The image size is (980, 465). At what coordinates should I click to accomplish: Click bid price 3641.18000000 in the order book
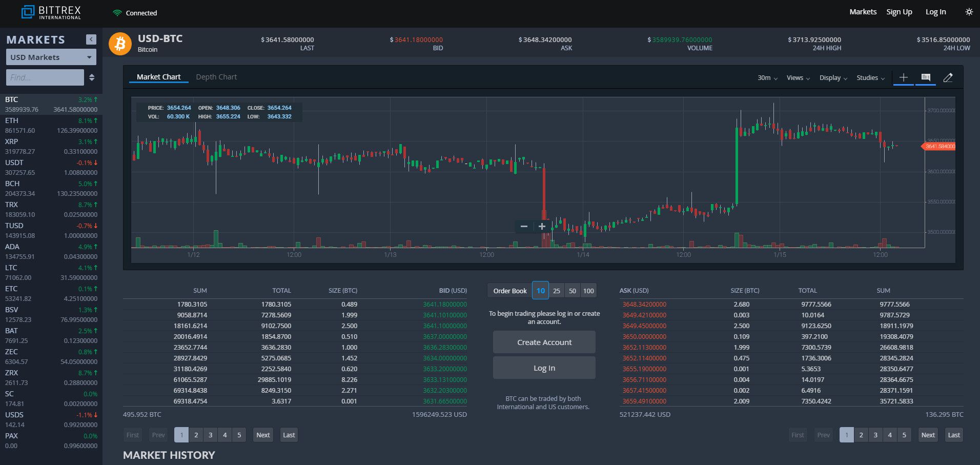445,305
